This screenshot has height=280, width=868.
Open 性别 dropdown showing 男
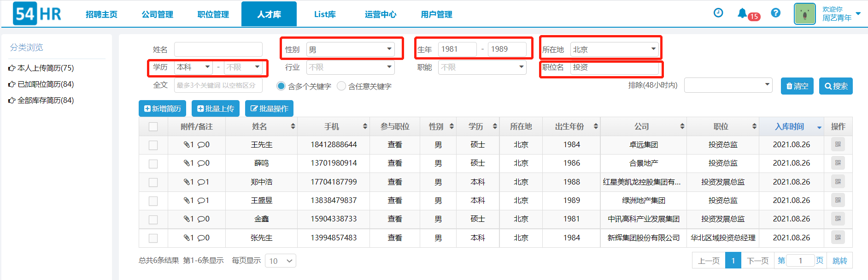[x=351, y=49]
